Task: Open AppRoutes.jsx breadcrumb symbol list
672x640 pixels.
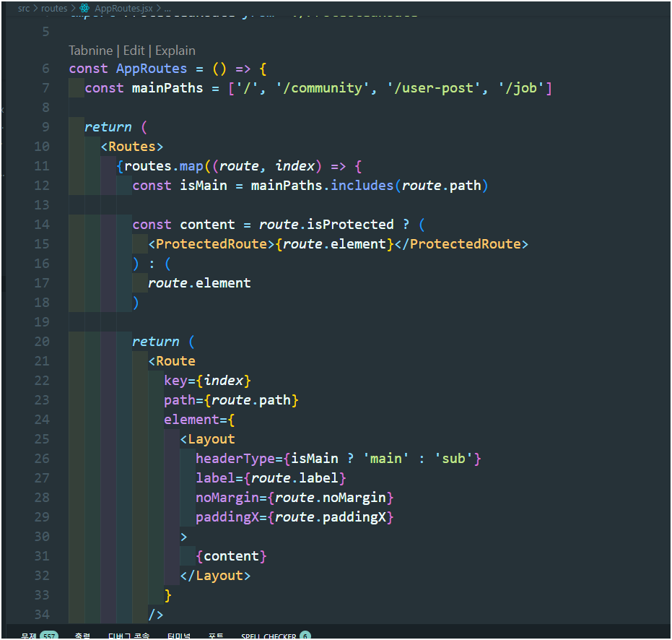Action: [x=123, y=9]
